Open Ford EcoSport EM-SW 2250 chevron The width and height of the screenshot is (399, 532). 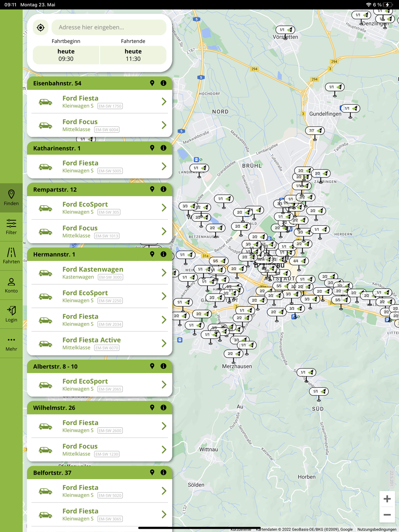pos(164,296)
